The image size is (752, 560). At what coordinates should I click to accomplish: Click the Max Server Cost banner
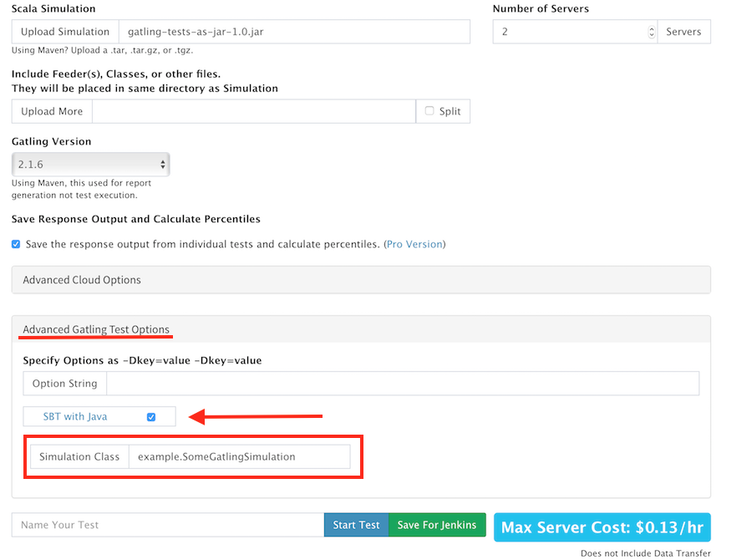[602, 527]
